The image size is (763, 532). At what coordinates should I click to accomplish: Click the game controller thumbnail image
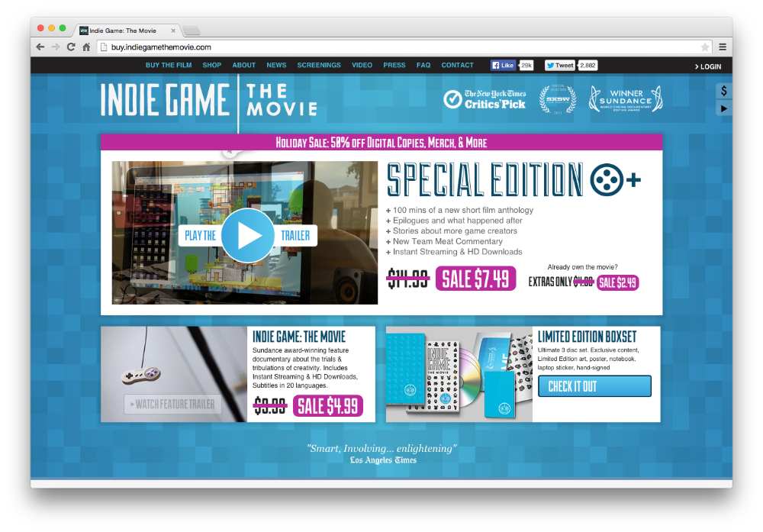[174, 374]
